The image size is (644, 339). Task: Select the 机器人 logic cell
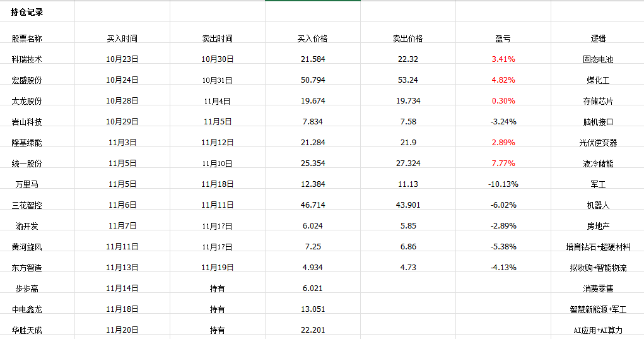[598, 205]
